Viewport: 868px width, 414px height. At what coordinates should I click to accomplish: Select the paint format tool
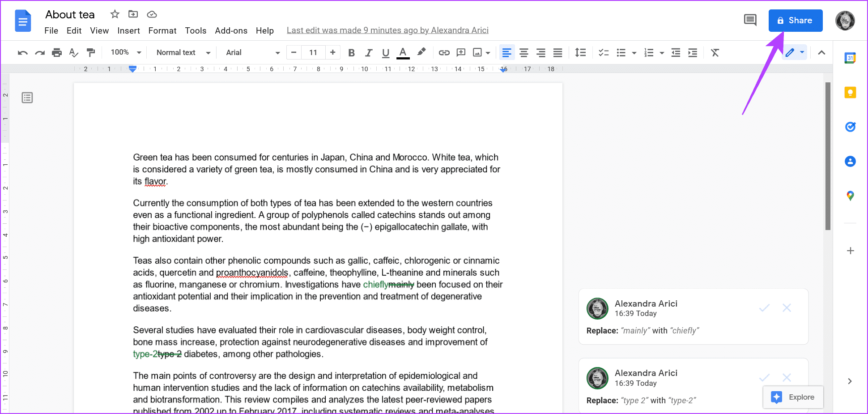click(91, 53)
